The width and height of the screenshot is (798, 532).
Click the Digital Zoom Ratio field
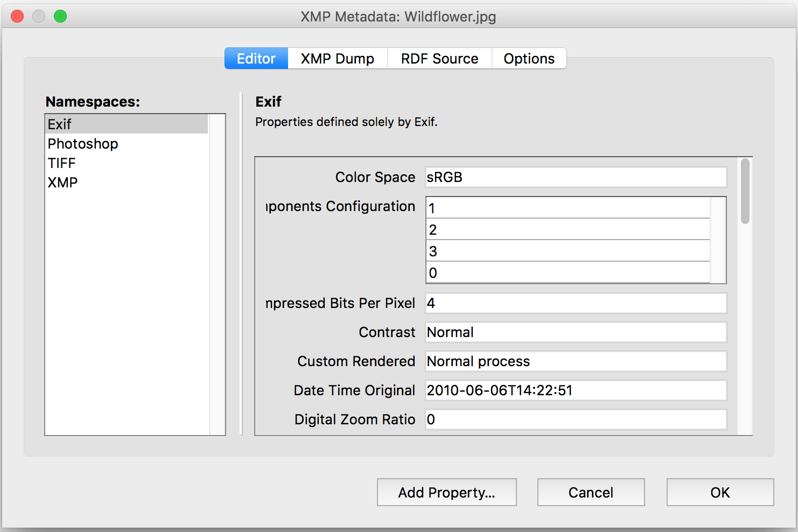[x=576, y=419]
